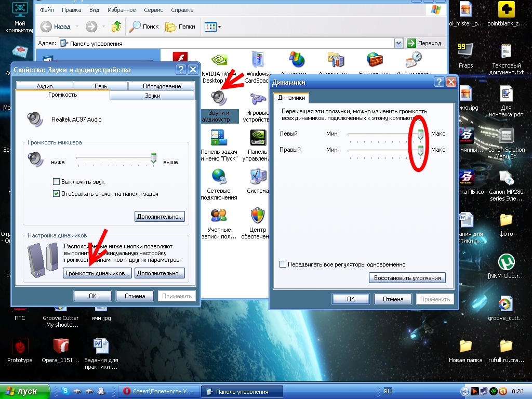Switch to the Аудио tab

pos(45,86)
